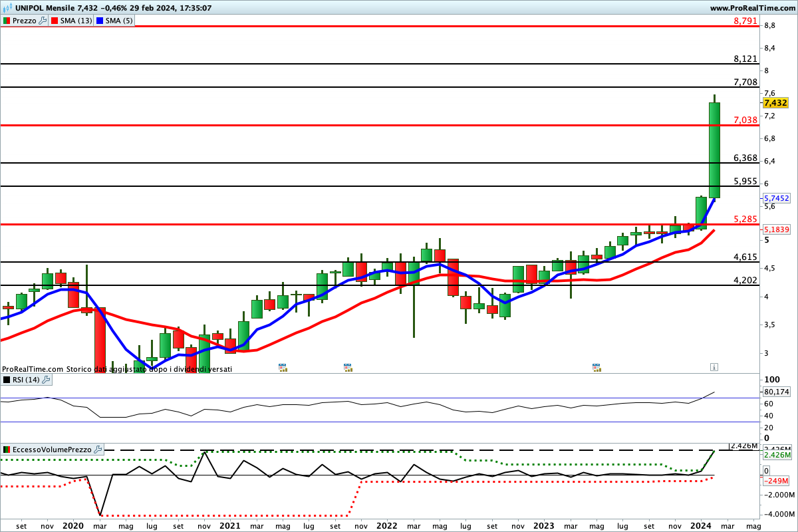Click the blue SMA (5) color swatch
The width and height of the screenshot is (798, 532).
pyautogui.click(x=100, y=21)
